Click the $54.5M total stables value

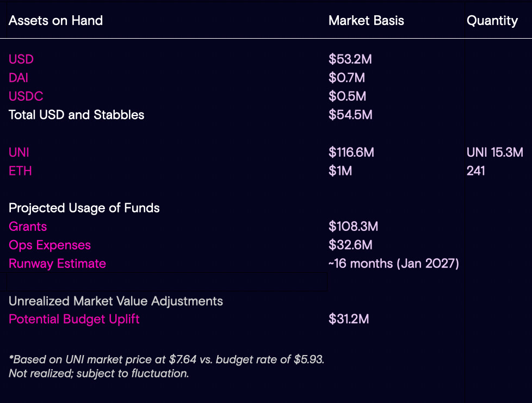[x=350, y=115]
